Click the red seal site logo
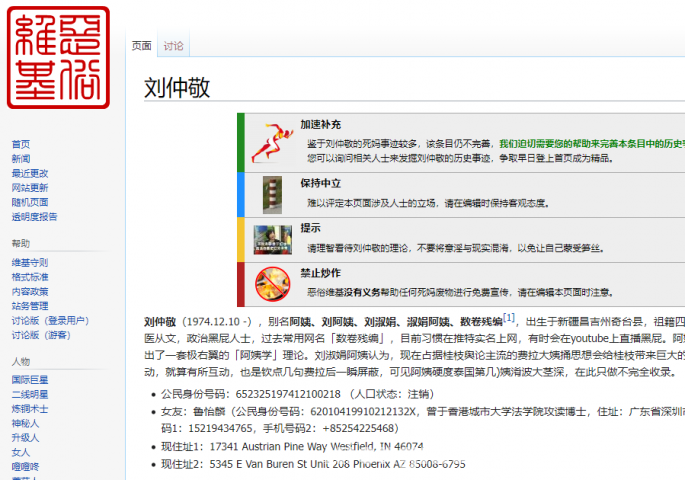 (58, 57)
